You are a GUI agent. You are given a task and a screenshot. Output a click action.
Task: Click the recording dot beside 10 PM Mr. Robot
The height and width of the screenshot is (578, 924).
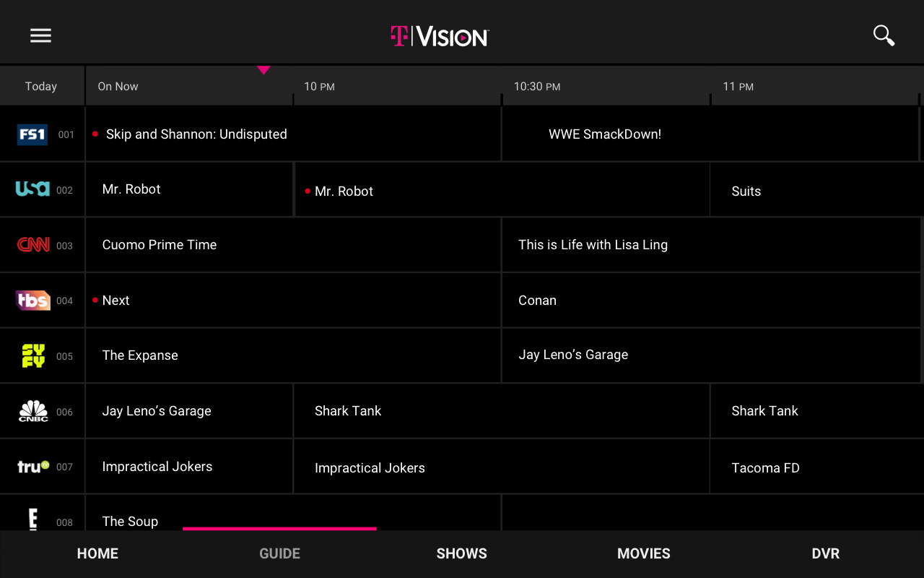[308, 191]
